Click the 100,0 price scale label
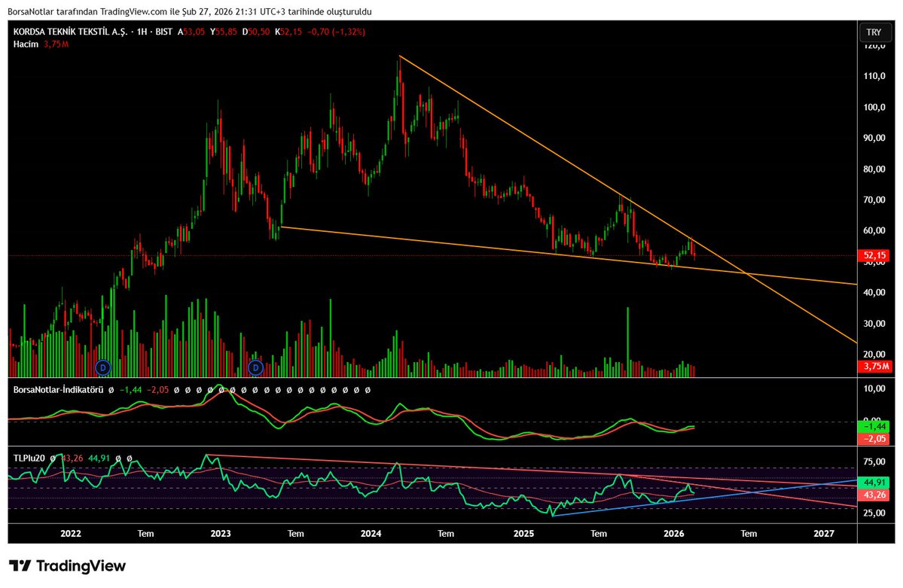The width and height of the screenshot is (903, 588). click(874, 107)
